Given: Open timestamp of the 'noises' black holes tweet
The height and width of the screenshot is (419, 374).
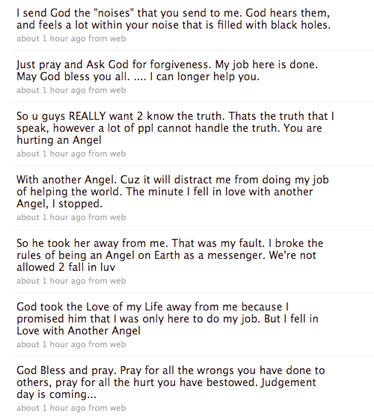Looking at the screenshot, I should point(51,39).
